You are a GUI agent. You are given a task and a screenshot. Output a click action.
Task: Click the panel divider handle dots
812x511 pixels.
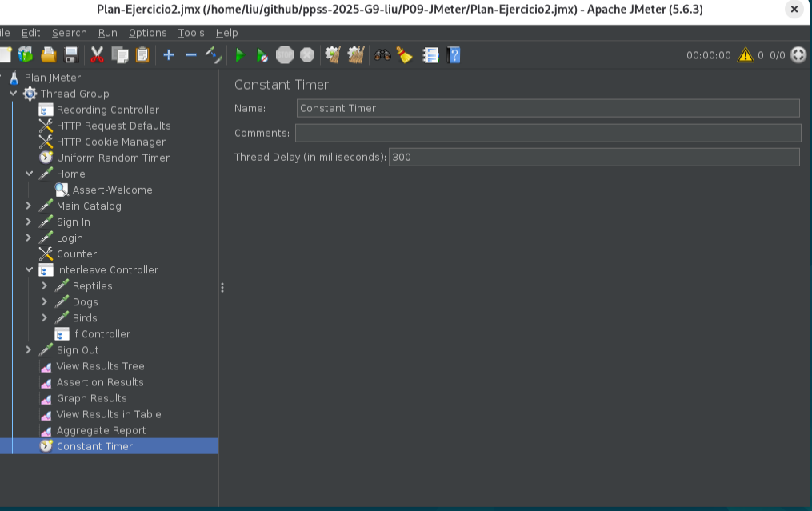pos(222,287)
